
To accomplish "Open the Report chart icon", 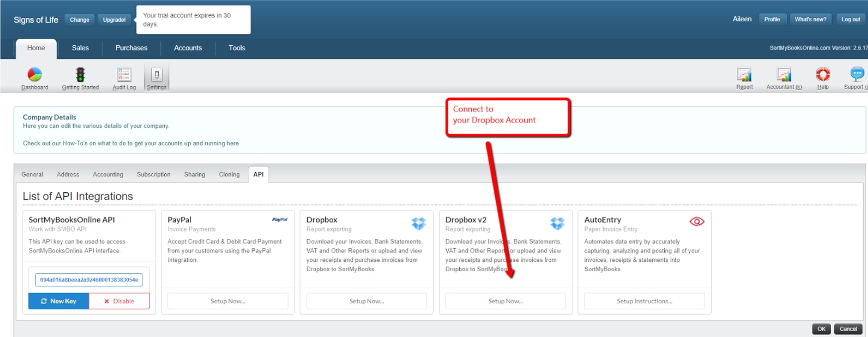I will pos(744,75).
